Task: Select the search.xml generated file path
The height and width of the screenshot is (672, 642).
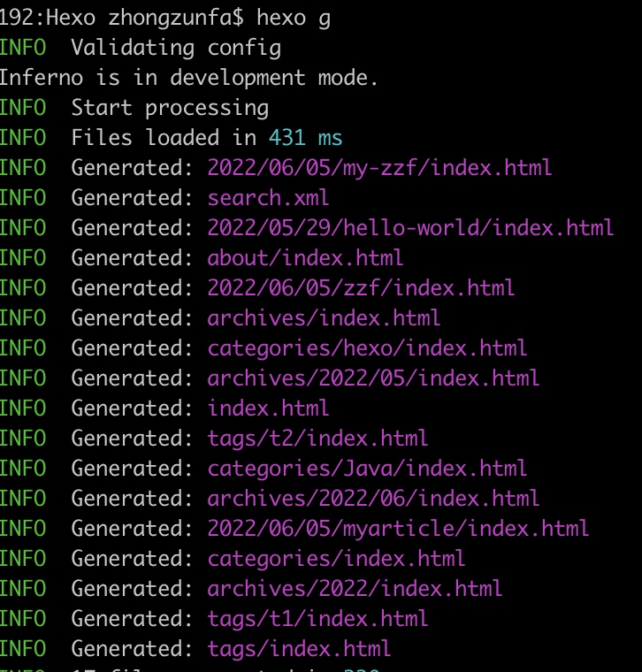Action: click(268, 198)
